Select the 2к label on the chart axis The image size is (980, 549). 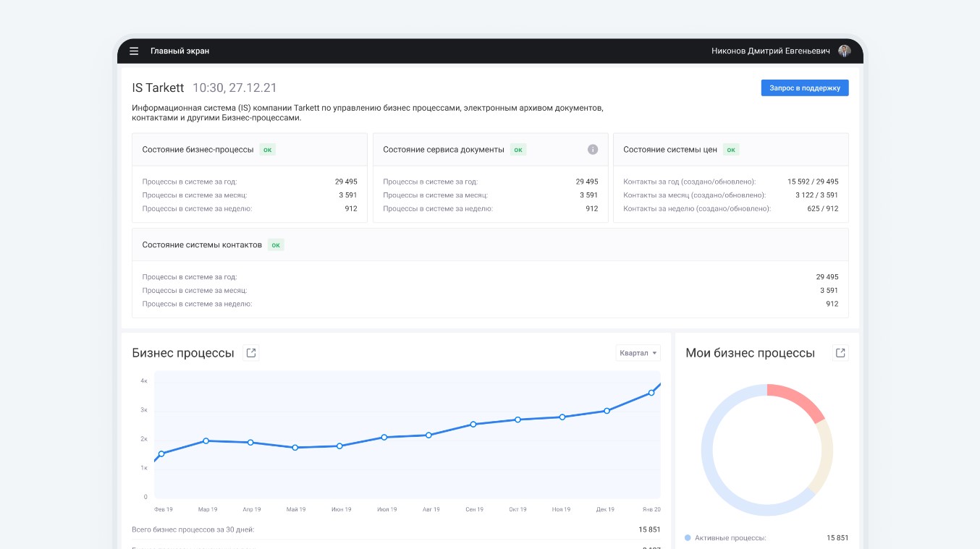(x=144, y=439)
